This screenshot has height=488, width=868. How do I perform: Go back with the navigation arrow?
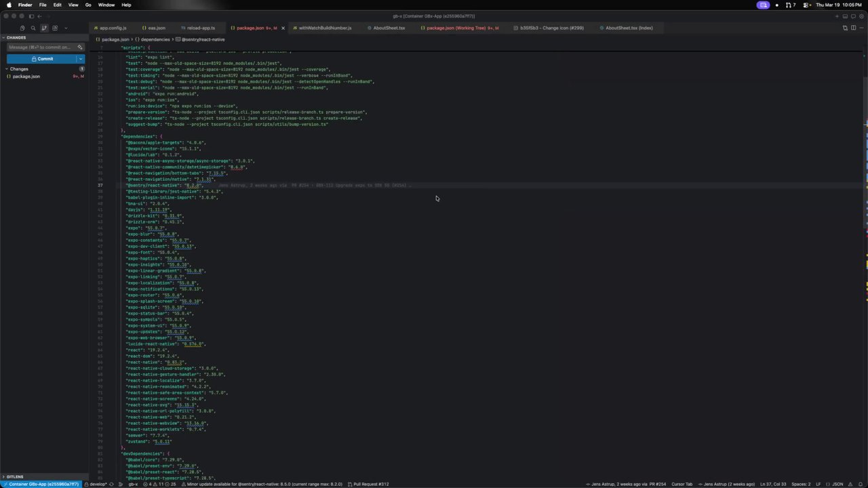point(39,16)
